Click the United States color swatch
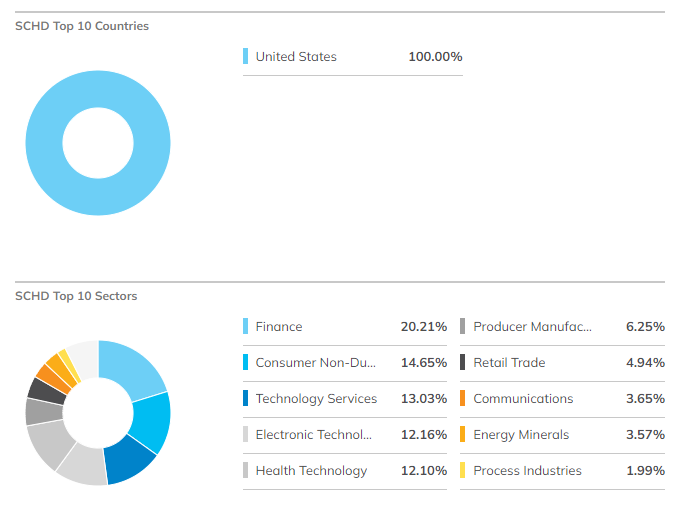Viewport: 686px width, 511px height. (245, 56)
